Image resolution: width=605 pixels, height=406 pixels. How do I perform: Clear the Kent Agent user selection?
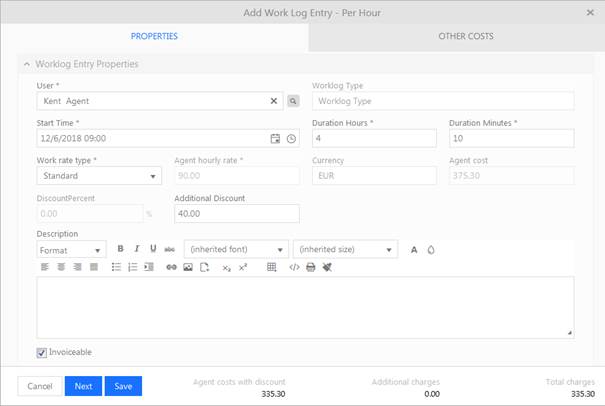click(274, 101)
